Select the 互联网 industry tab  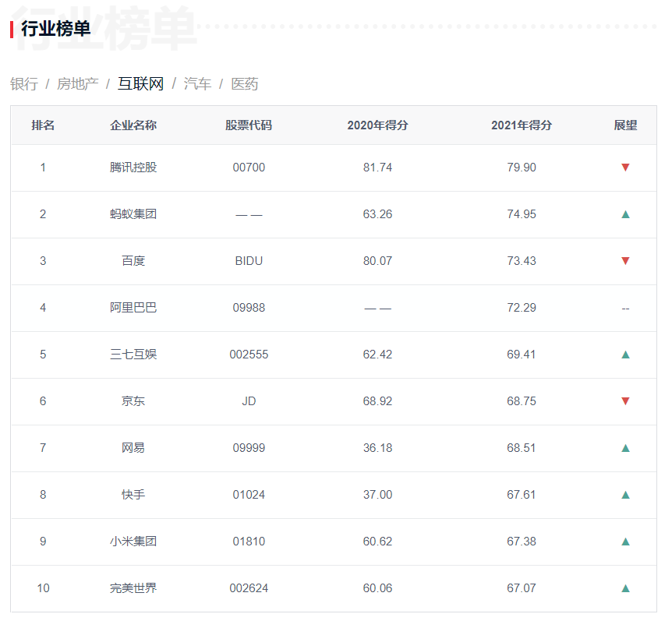point(140,84)
